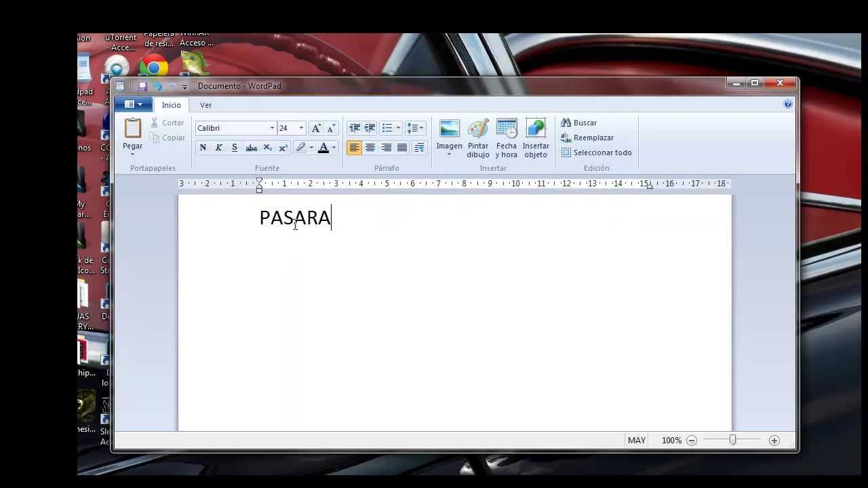This screenshot has width=868, height=488.
Task: Undo the last action in WordPad
Action: (x=157, y=86)
